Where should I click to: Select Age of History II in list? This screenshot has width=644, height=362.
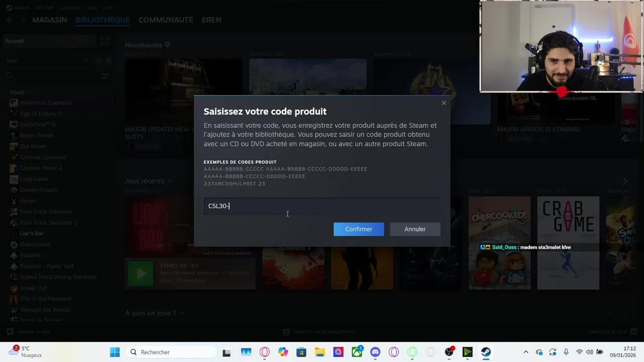click(40, 114)
